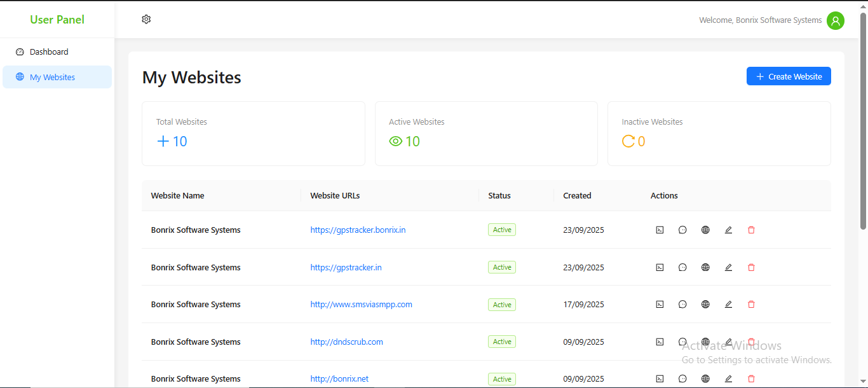Open Settings using the gear icon

pos(146,19)
